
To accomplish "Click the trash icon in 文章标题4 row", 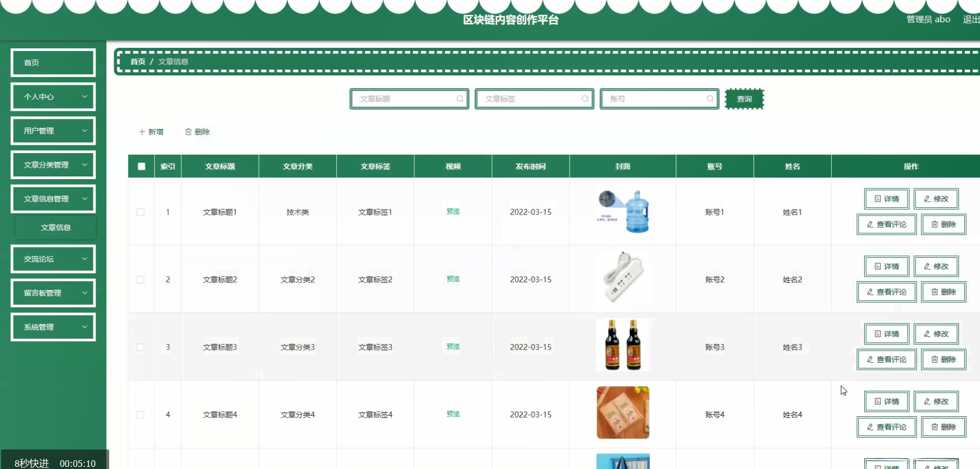I will tap(934, 427).
